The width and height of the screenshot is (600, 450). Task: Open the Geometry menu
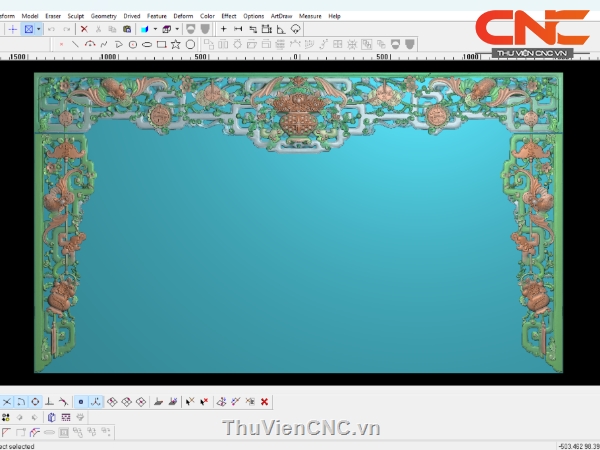click(x=103, y=16)
